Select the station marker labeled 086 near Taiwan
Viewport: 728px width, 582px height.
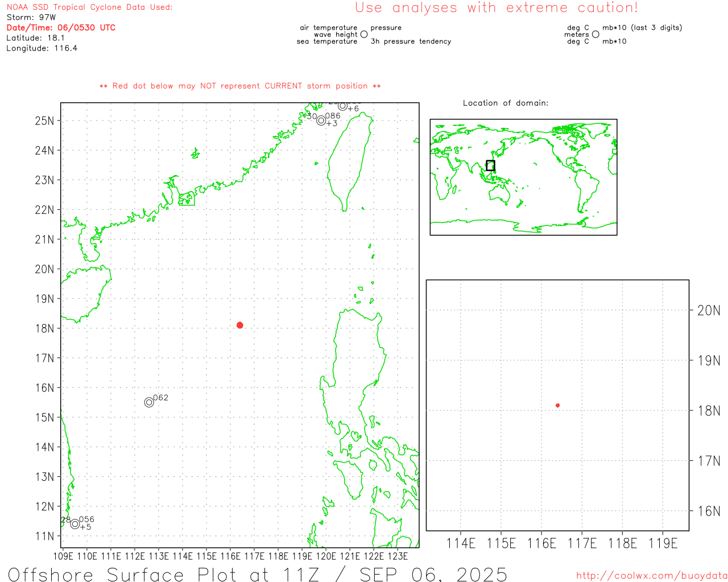tap(321, 120)
